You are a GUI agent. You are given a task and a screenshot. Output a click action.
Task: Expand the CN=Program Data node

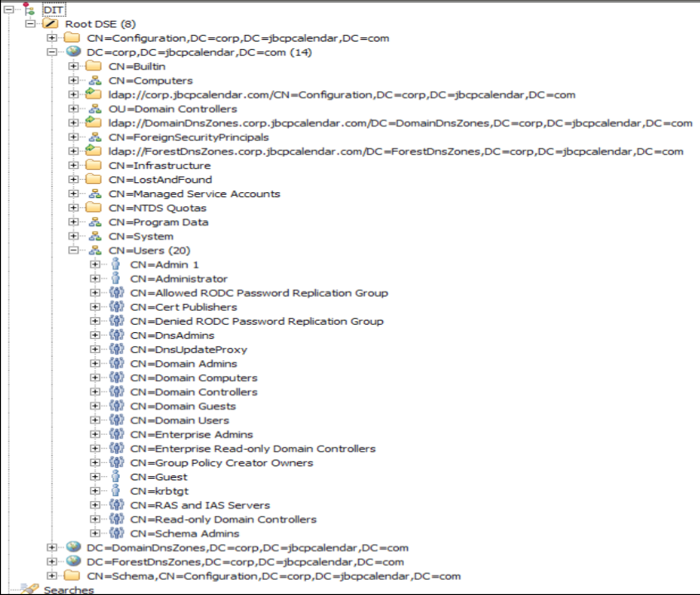pyautogui.click(x=73, y=222)
